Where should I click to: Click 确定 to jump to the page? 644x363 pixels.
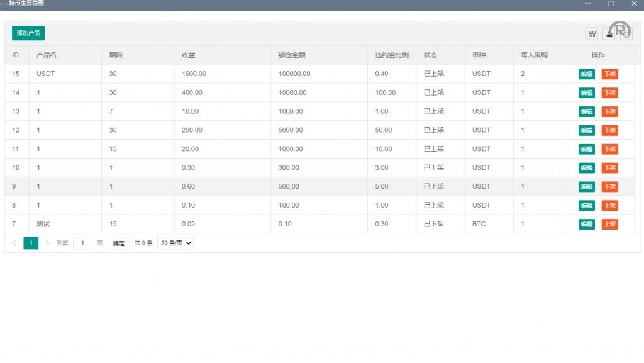coord(118,243)
